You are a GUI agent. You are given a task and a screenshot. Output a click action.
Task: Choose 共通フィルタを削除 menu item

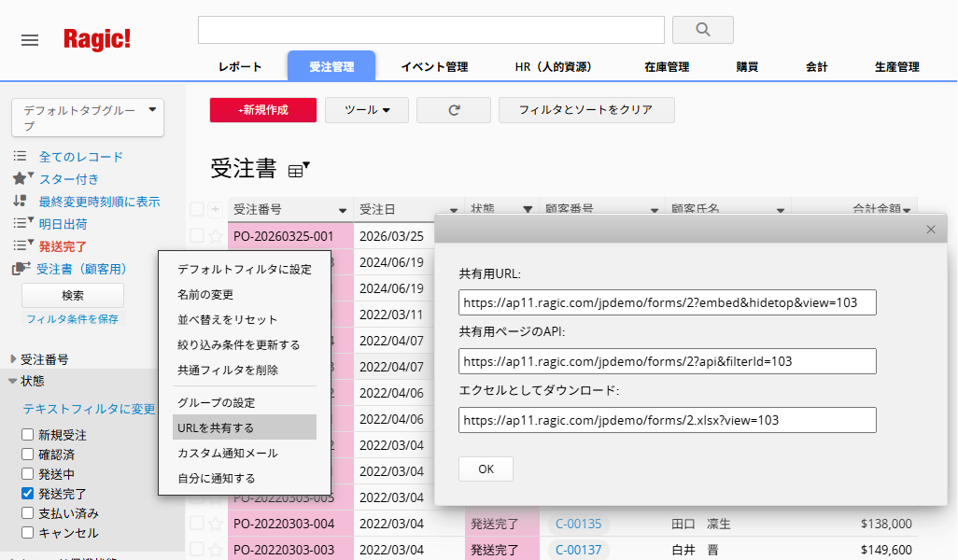[x=245, y=370]
